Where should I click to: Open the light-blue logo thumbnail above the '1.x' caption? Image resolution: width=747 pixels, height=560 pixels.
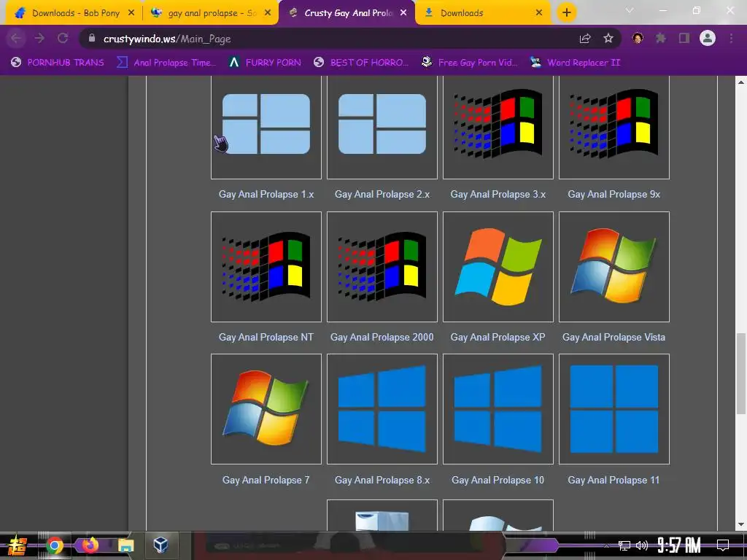[266, 125]
